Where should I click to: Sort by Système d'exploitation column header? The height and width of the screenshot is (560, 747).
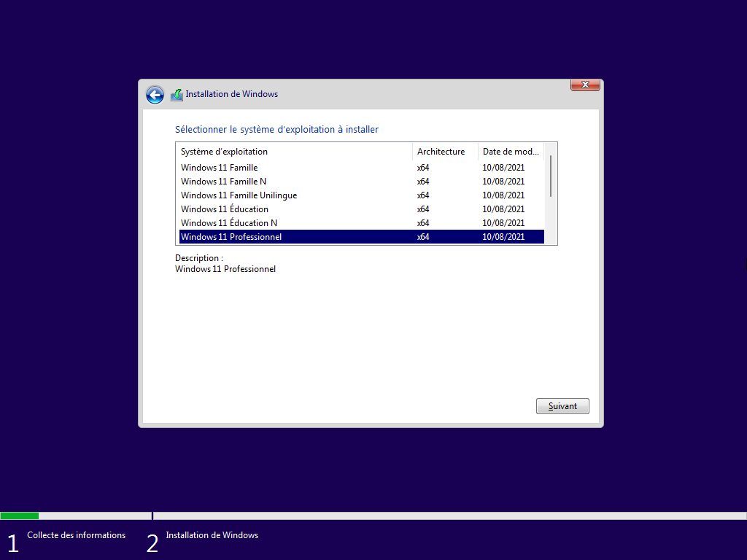(x=294, y=152)
